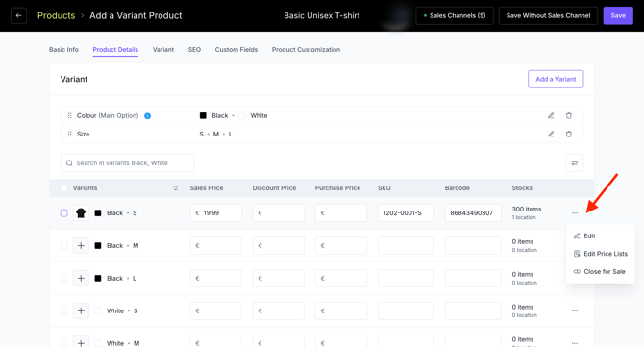The height and width of the screenshot is (347, 644).
Task: Choose Close for Sale from context menu
Action: [600, 271]
